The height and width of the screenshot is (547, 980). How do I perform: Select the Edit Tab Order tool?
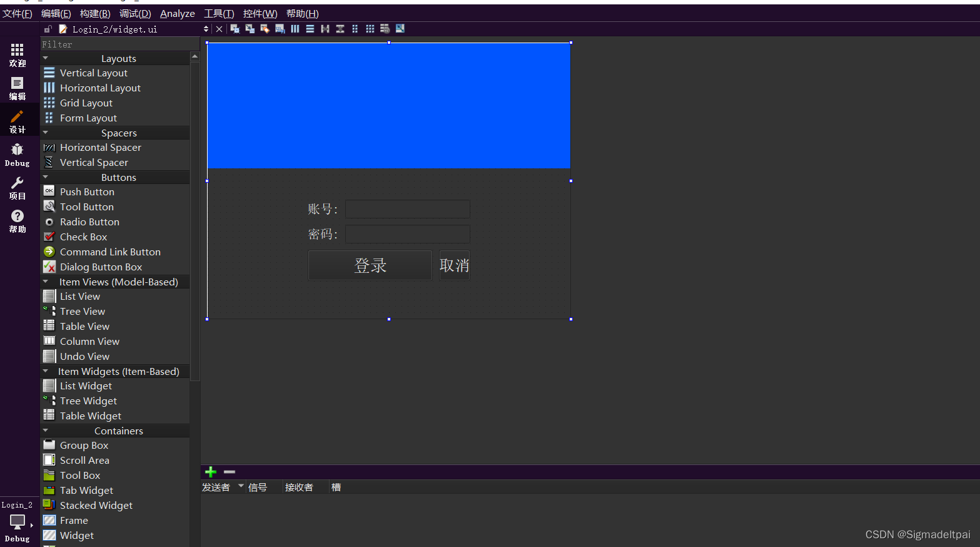(280, 28)
